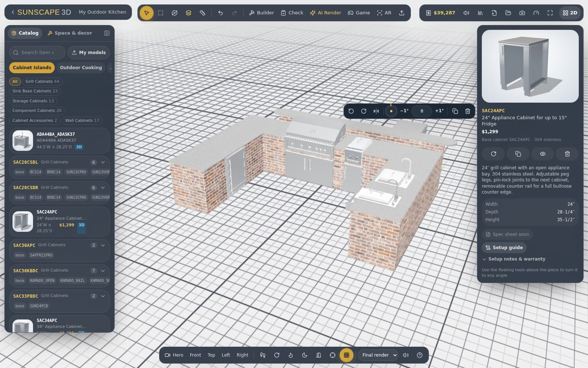Image resolution: width=588 pixels, height=368 pixels.
Task: Switch to 2D view
Action: click(x=570, y=13)
